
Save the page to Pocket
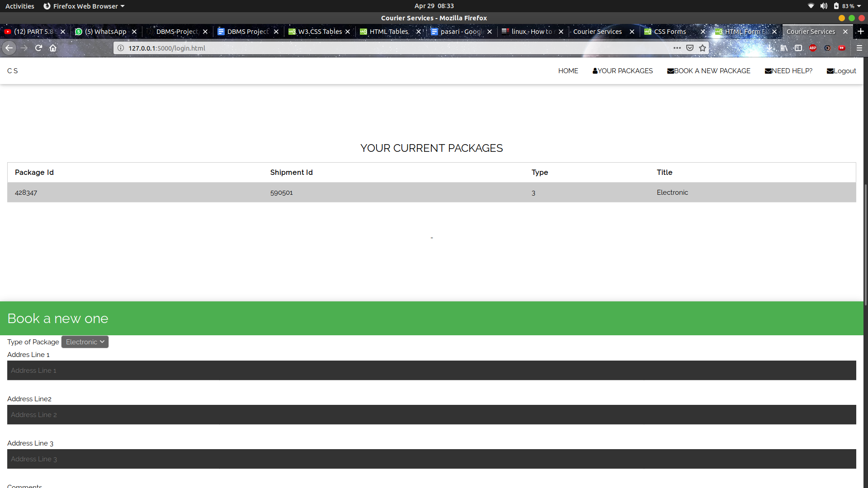(690, 48)
